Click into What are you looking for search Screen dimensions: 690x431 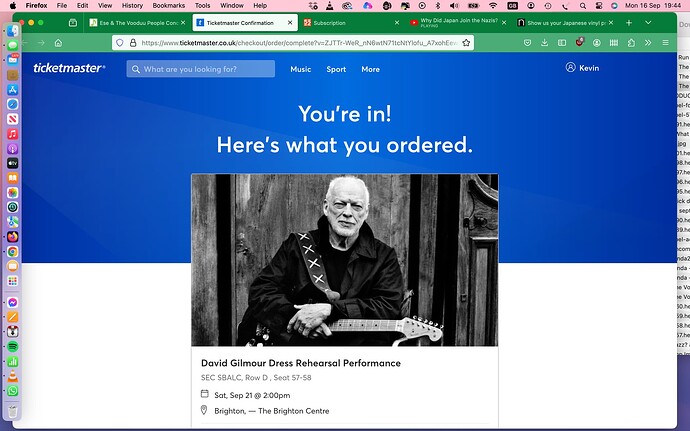click(x=201, y=69)
